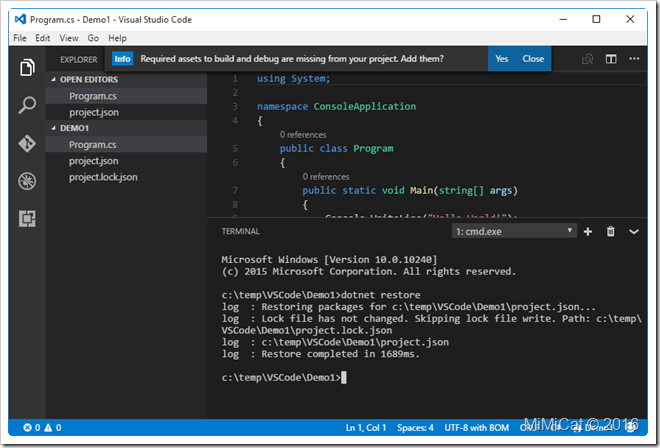660x448 pixels.
Task: Open the Explorer view in activity bar
Action: (27, 67)
